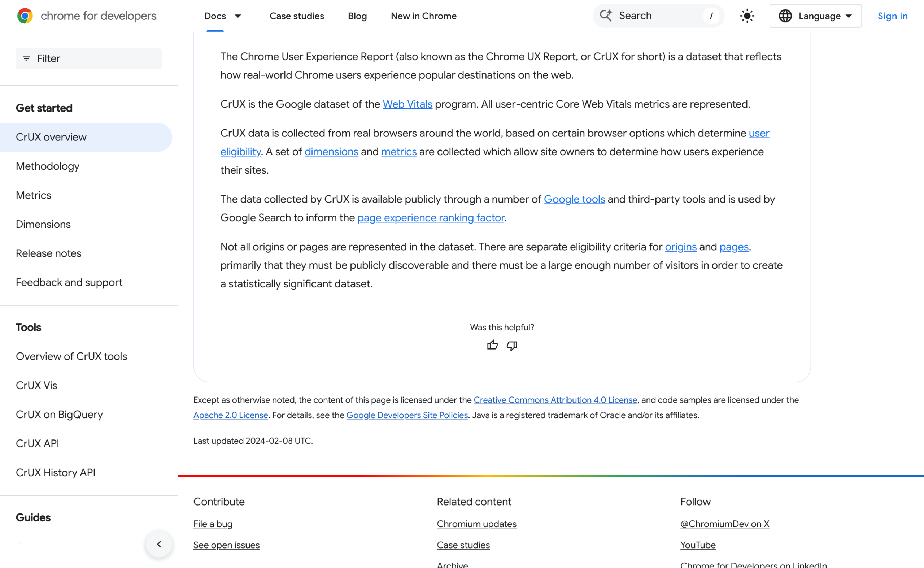Follow the metrics link in paragraph
Image resolution: width=924 pixels, height=568 pixels.
click(x=399, y=151)
